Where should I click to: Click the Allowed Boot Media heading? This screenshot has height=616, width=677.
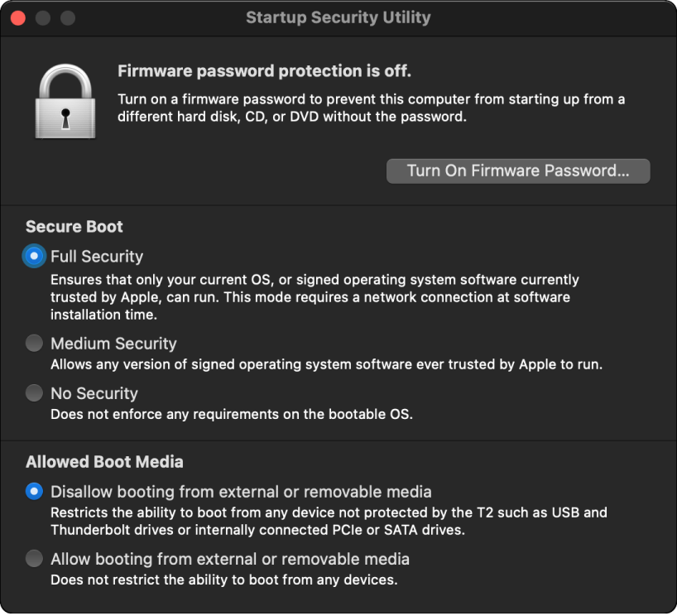(x=103, y=462)
